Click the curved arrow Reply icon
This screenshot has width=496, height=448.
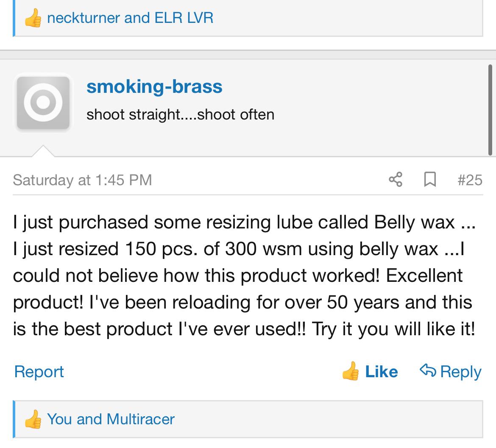coord(427,371)
